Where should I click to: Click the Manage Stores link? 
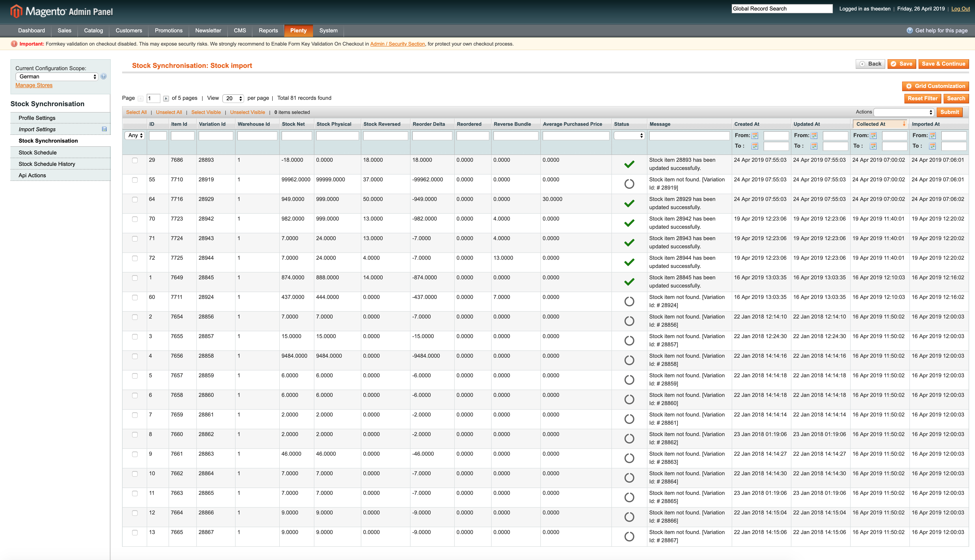[x=34, y=85]
